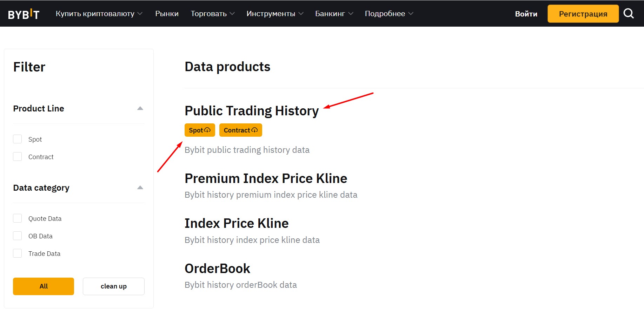This screenshot has height=333, width=644.
Task: Enable the Quote Data checkbox
Action: (x=18, y=218)
